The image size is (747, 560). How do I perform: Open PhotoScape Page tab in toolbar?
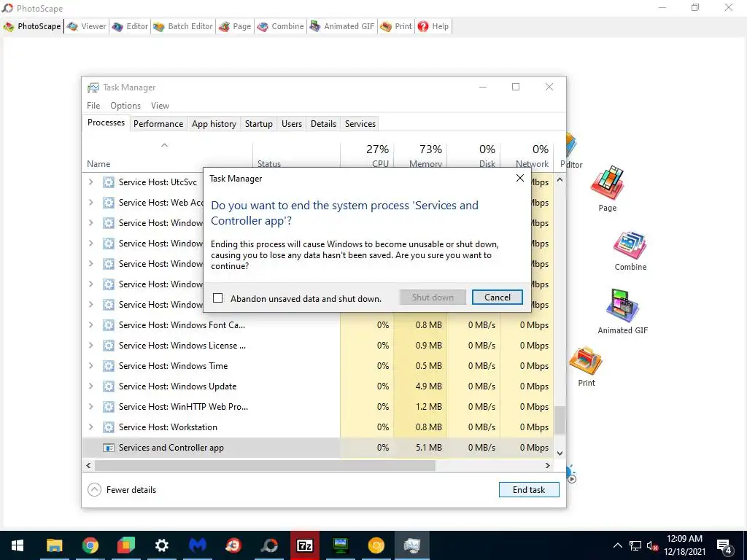235,26
